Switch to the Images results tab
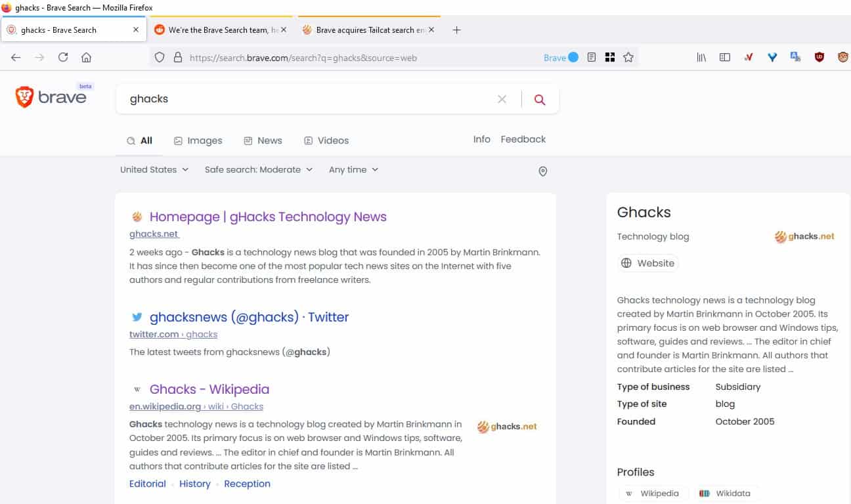Viewport: 851px width, 504px height. point(198,140)
